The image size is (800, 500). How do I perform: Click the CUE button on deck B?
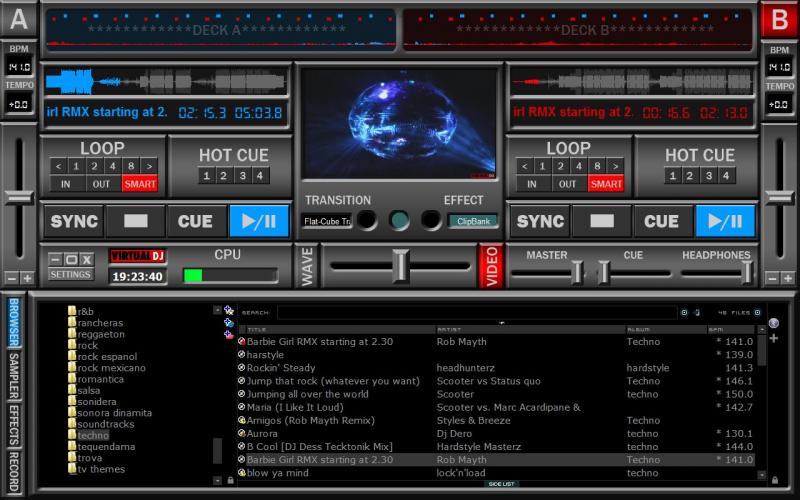tap(661, 221)
